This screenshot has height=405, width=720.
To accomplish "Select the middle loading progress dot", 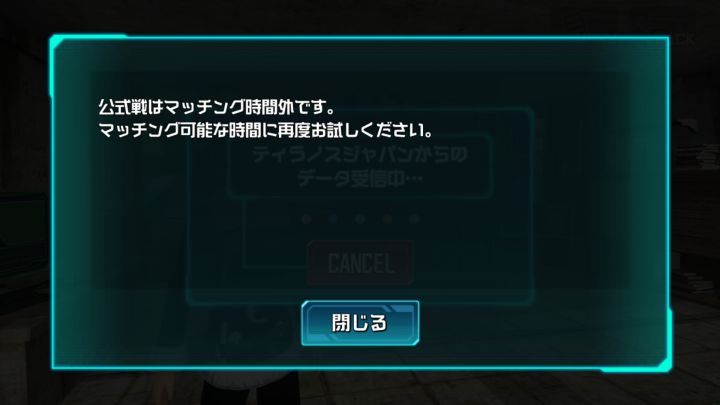I will pyautogui.click(x=360, y=219).
